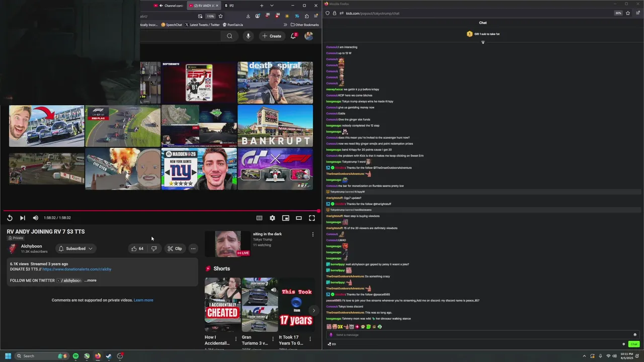Screen dimensions: 644x362
Task: Open the 'siting in the dark' live thumbnail
Action: [x=228, y=244]
